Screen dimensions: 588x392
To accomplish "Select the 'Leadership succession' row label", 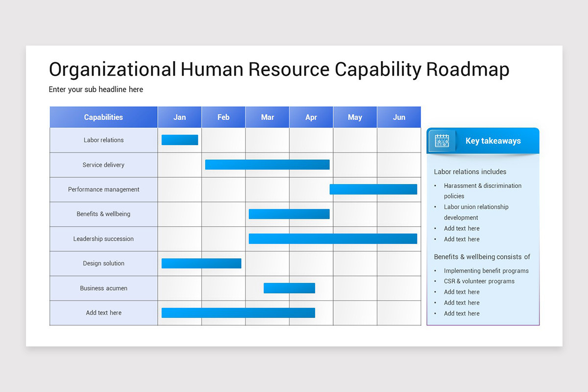I will pos(103,239).
